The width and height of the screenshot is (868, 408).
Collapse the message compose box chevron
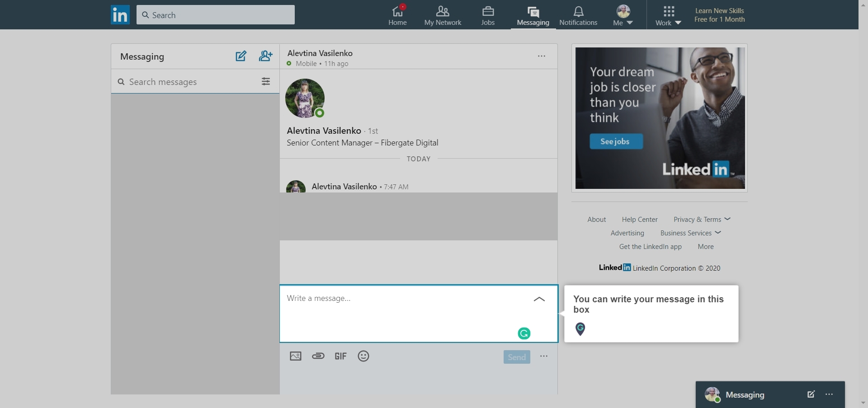pyautogui.click(x=538, y=300)
